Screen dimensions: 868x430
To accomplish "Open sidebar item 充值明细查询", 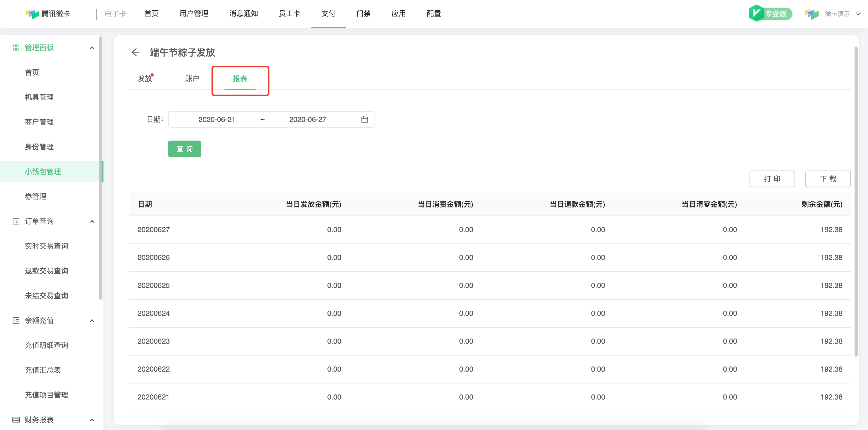I will pyautogui.click(x=47, y=345).
